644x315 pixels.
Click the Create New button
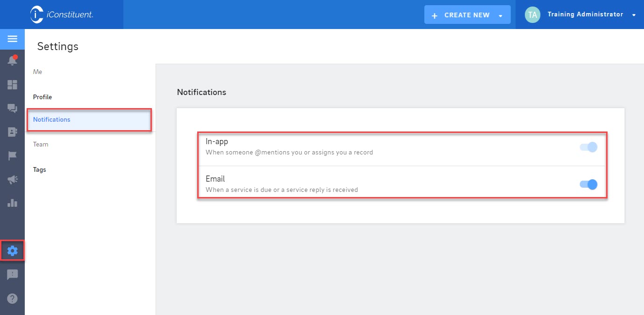[461, 15]
